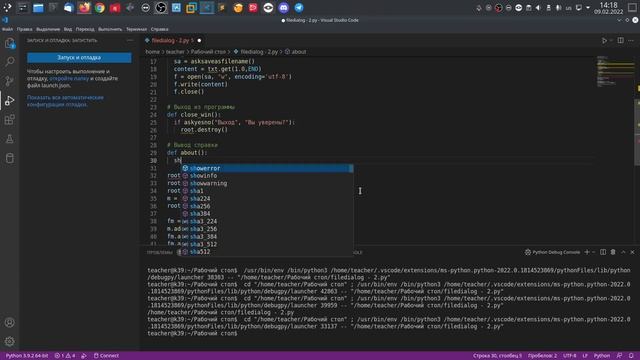The height and width of the screenshot is (360, 640).
Task: Open the Терминал menu
Action: (136, 29)
